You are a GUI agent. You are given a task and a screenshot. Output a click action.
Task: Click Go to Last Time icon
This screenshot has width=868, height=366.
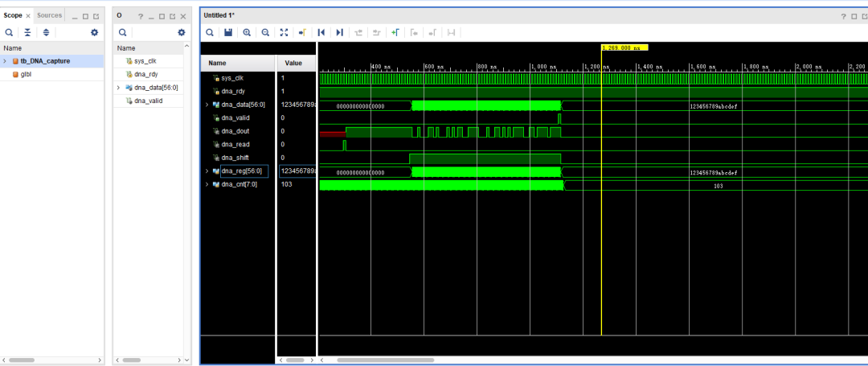coord(340,32)
